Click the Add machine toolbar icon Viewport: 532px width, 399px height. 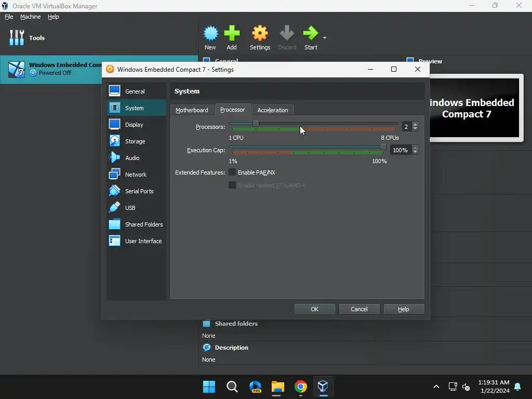pyautogui.click(x=232, y=33)
